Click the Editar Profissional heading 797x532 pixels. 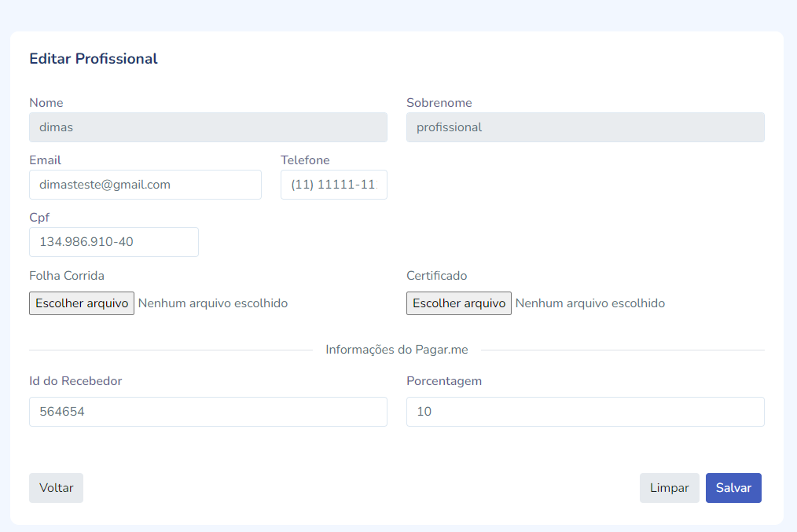point(94,59)
